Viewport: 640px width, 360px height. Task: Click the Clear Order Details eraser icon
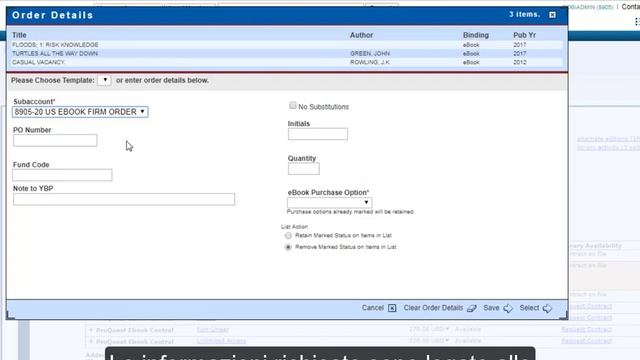(472, 308)
